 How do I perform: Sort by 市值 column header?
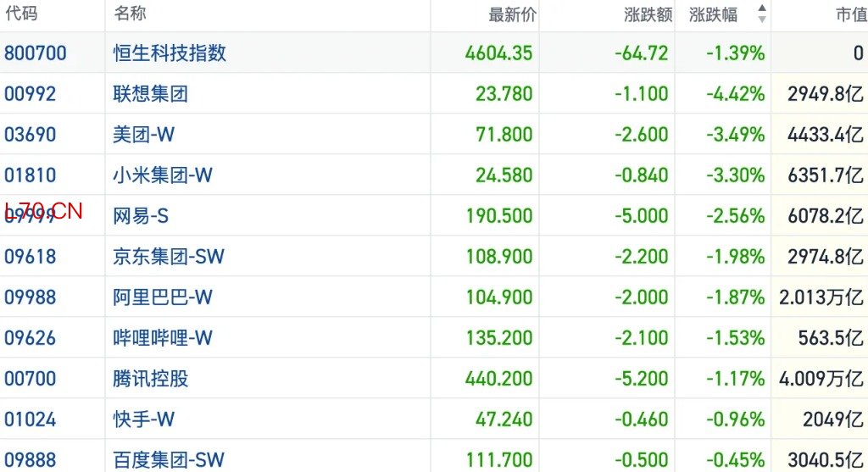coord(851,14)
